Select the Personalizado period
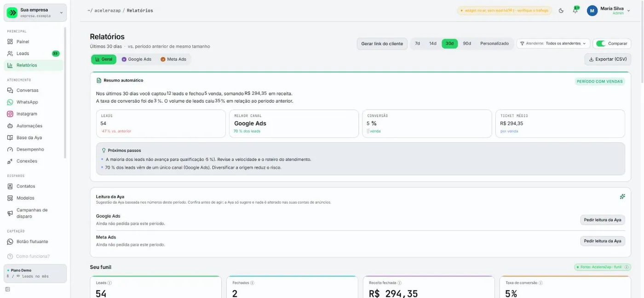This screenshot has height=298, width=644. (x=494, y=44)
